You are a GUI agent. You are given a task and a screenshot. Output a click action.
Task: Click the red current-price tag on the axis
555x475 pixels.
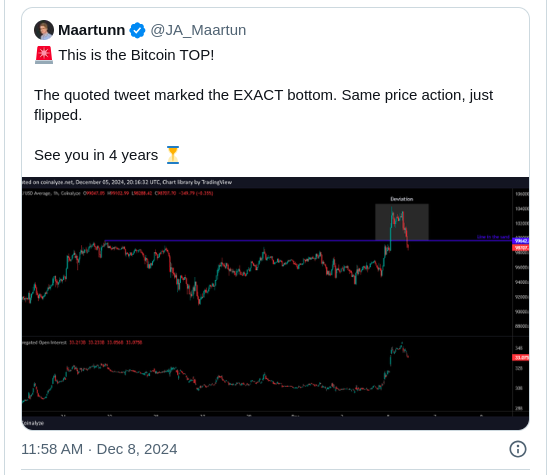pos(521,248)
